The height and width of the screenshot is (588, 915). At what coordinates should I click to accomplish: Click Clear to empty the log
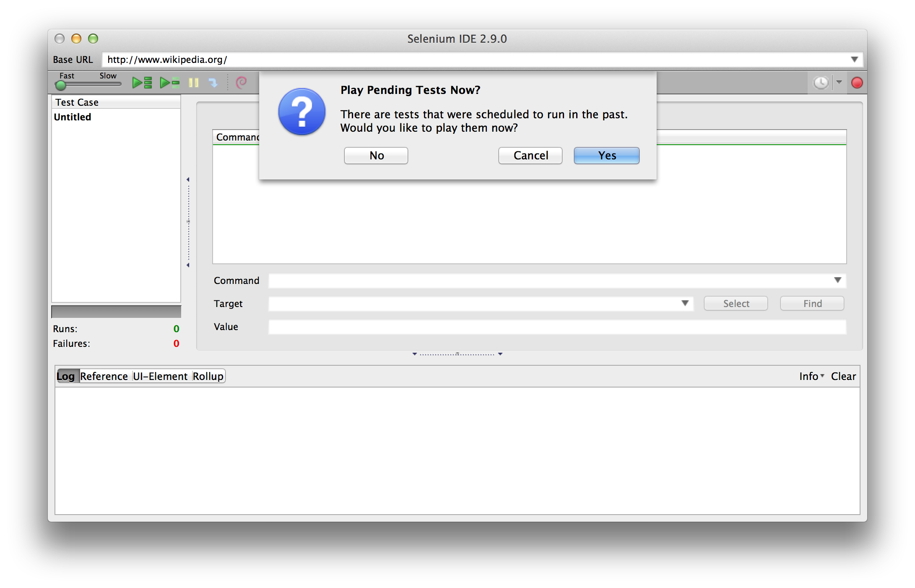pos(843,376)
